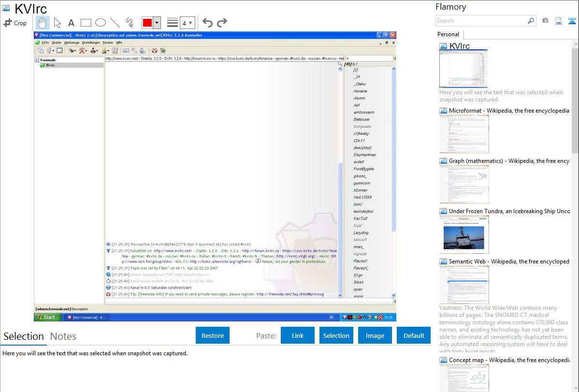Click the search magnifier icon
This screenshot has height=392, width=579.
(x=531, y=21)
